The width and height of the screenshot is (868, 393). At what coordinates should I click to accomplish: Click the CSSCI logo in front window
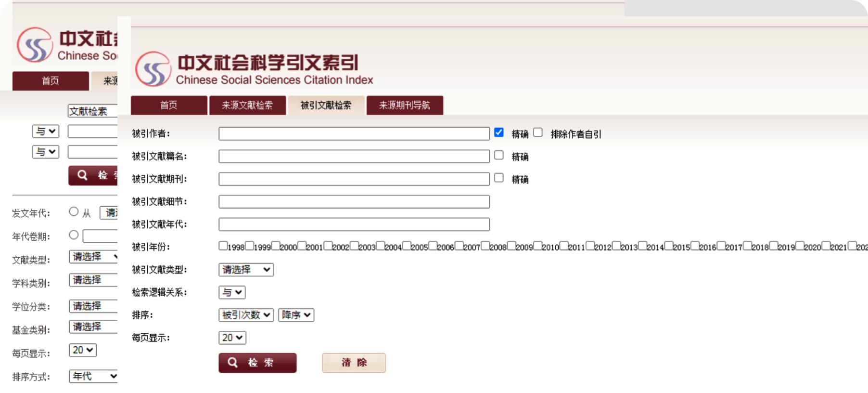pos(153,69)
